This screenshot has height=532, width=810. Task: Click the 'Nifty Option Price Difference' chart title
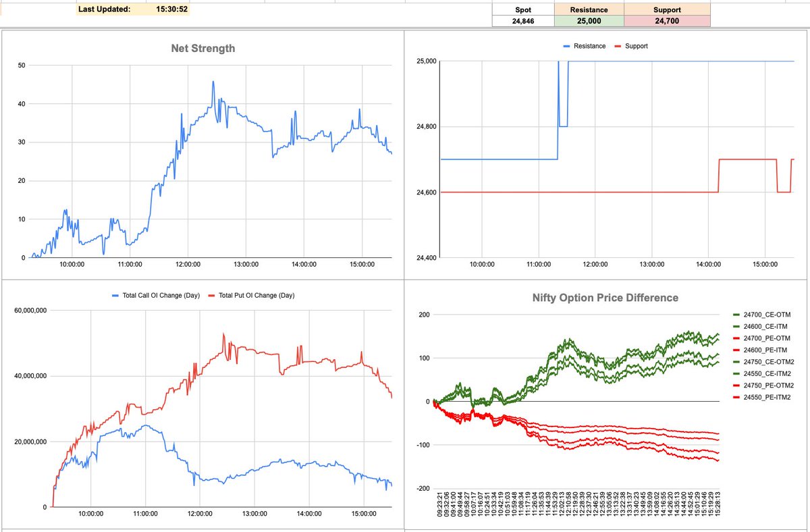coord(605,298)
